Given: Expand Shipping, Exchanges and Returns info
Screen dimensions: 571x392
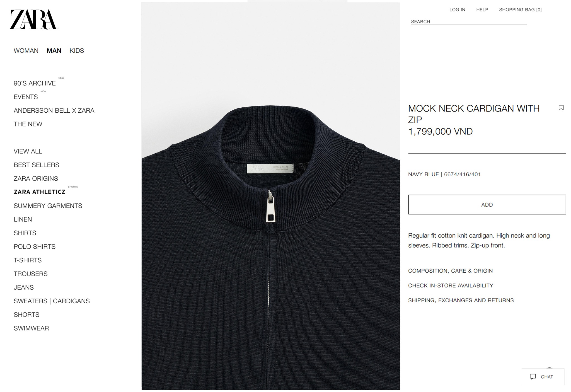Looking at the screenshot, I should 461,300.
